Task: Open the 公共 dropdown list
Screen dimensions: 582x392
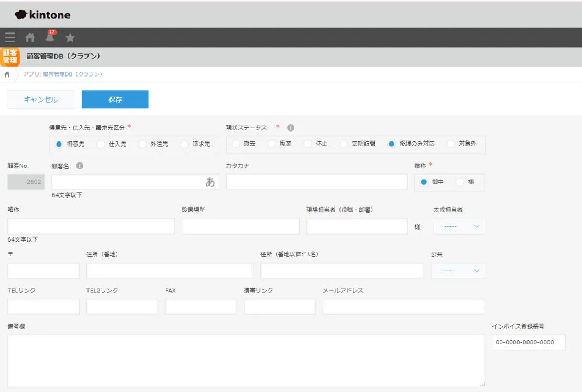Action: pyautogui.click(x=458, y=271)
